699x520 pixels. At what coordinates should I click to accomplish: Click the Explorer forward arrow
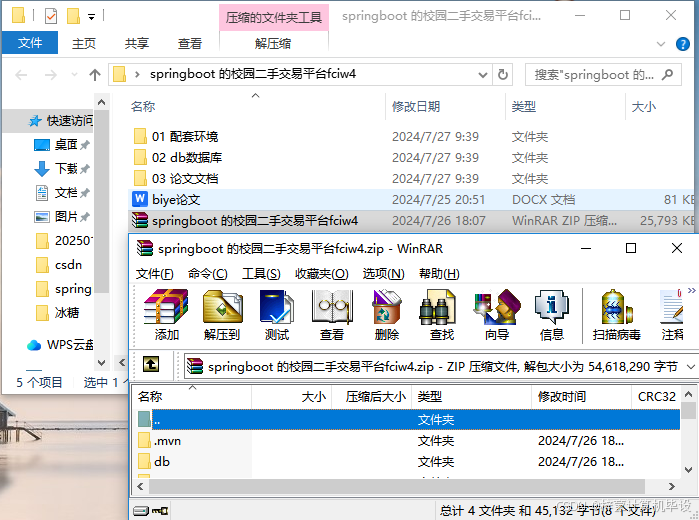point(50,74)
